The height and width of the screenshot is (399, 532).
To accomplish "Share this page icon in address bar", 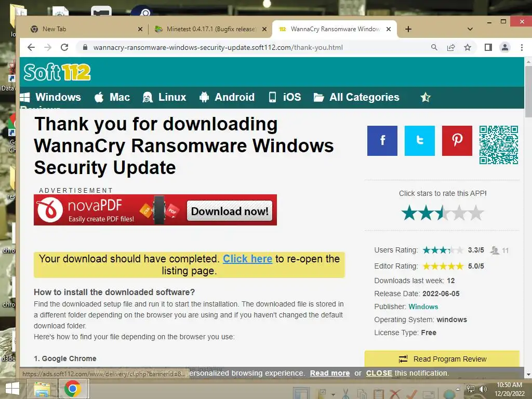I will [x=451, y=47].
